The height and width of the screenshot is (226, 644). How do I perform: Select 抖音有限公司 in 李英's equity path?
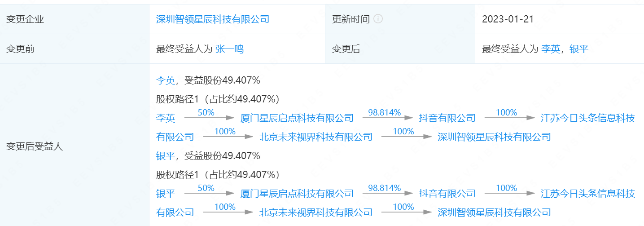click(447, 118)
